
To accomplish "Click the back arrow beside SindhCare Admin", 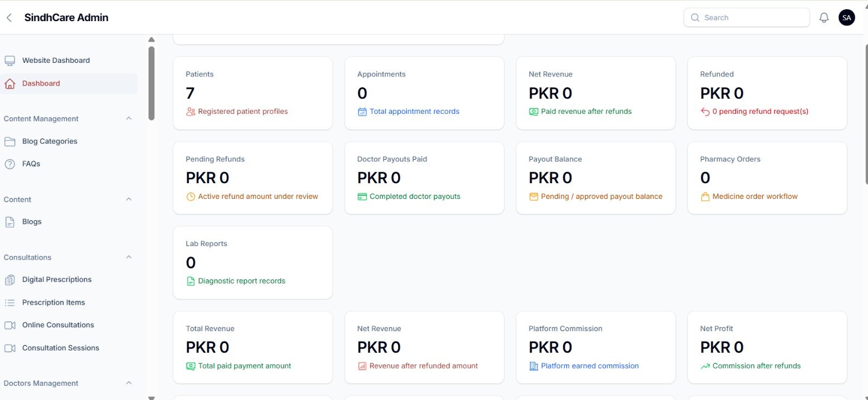I will (x=9, y=18).
